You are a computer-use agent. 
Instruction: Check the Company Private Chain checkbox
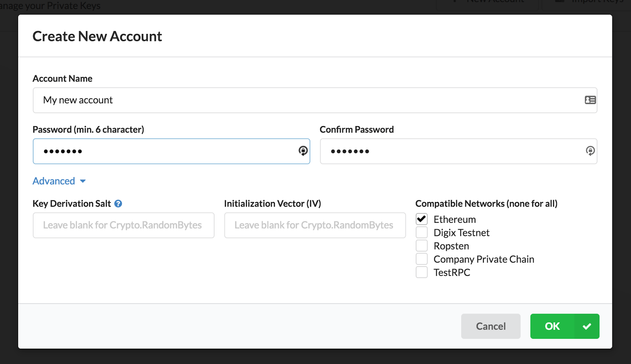[422, 259]
